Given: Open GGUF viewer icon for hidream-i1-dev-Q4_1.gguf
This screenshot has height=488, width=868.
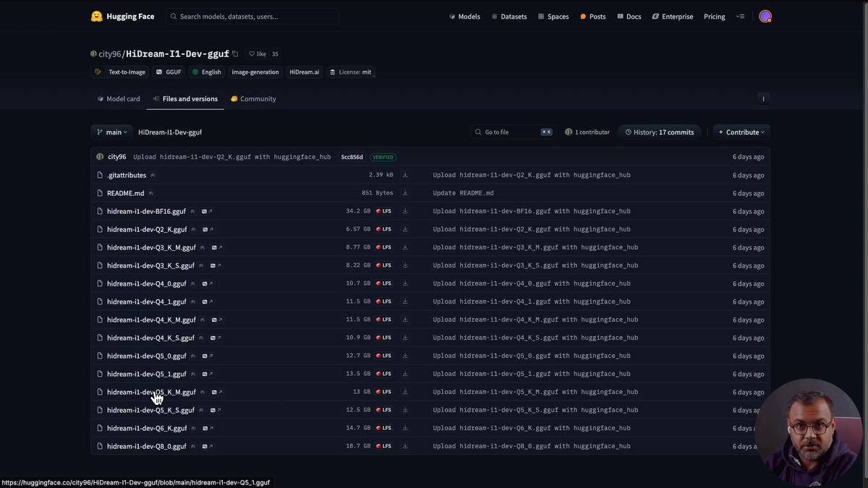Looking at the screenshot, I should (207, 301).
